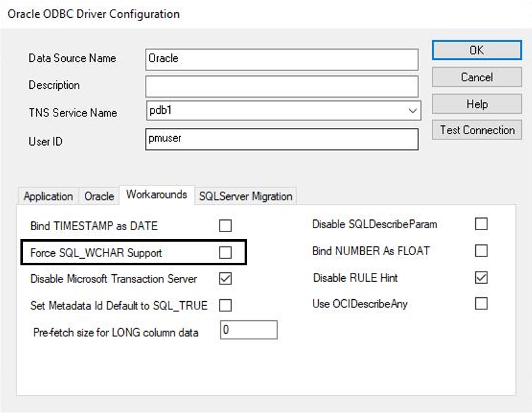Switch to the Oracle tab

(x=99, y=196)
